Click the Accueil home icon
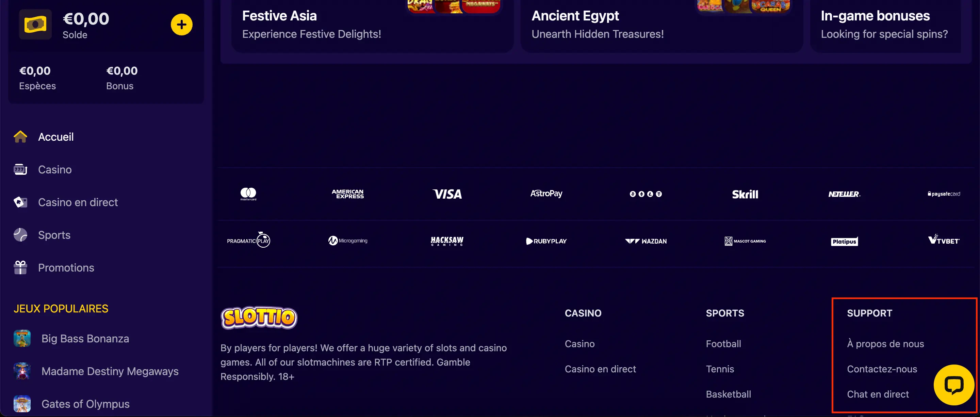 pos(20,137)
